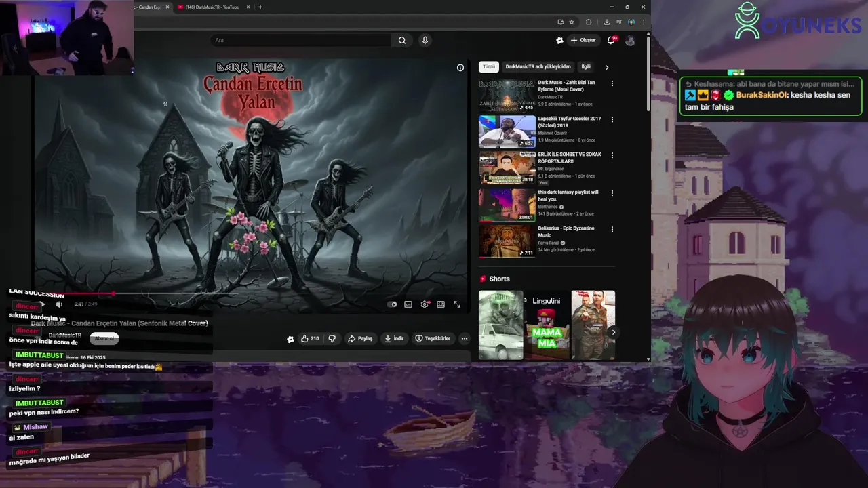This screenshot has width=868, height=488.
Task: Open dark fantasy playlist video title
Action: pyautogui.click(x=568, y=195)
